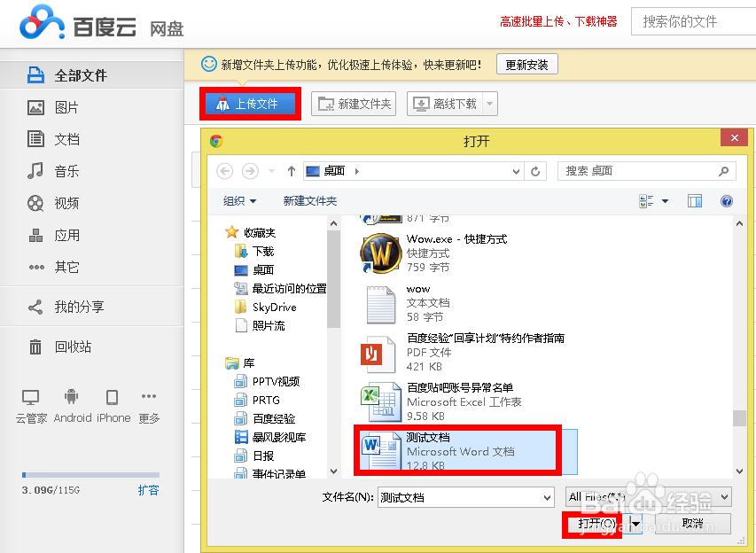This screenshot has width=756, height=553.
Task: Open the 回收站 recycle bin
Action: point(65,346)
